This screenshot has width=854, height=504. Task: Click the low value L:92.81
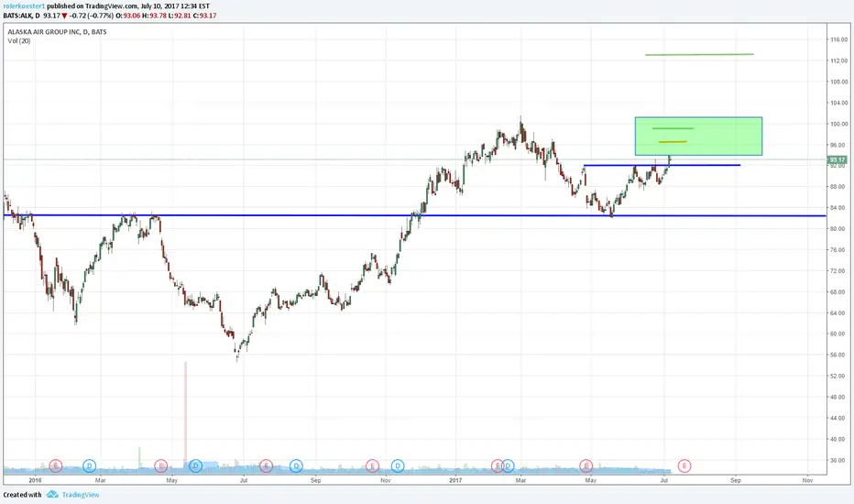point(181,16)
